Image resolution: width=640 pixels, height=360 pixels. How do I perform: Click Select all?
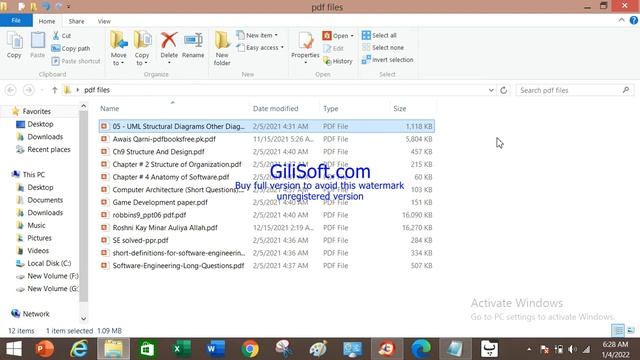(x=379, y=36)
